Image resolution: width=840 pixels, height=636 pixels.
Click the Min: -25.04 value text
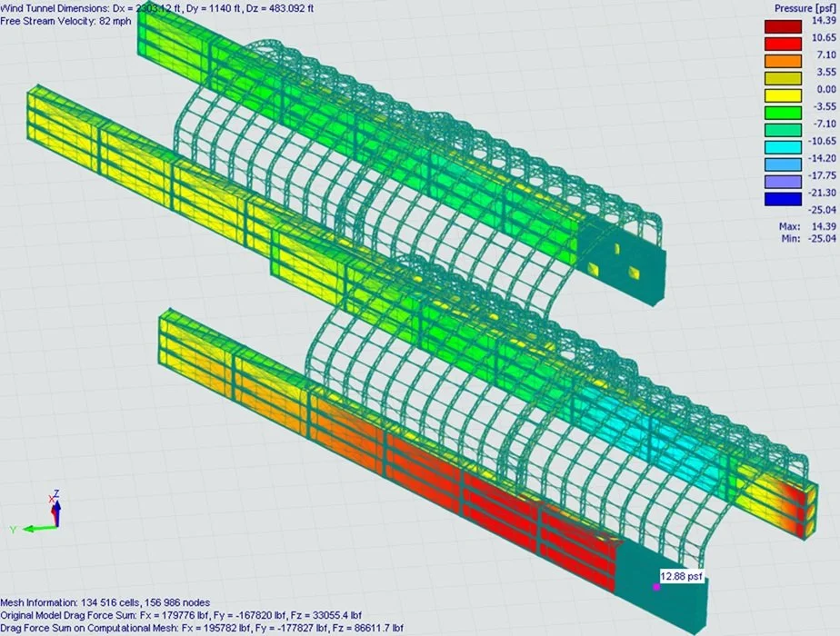pyautogui.click(x=809, y=240)
